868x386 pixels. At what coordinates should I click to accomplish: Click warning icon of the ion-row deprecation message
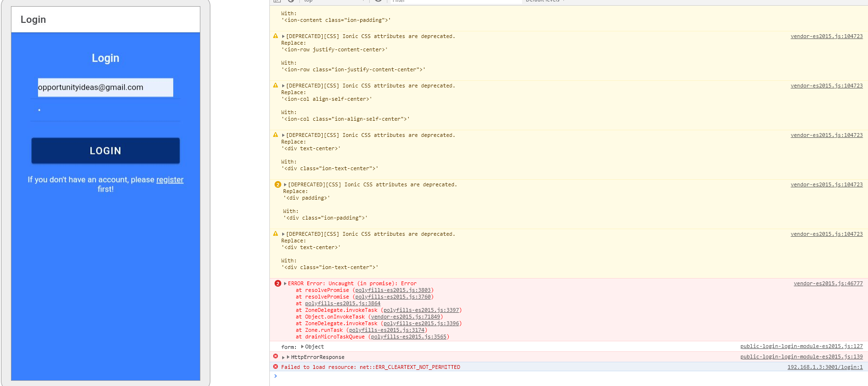(x=276, y=36)
